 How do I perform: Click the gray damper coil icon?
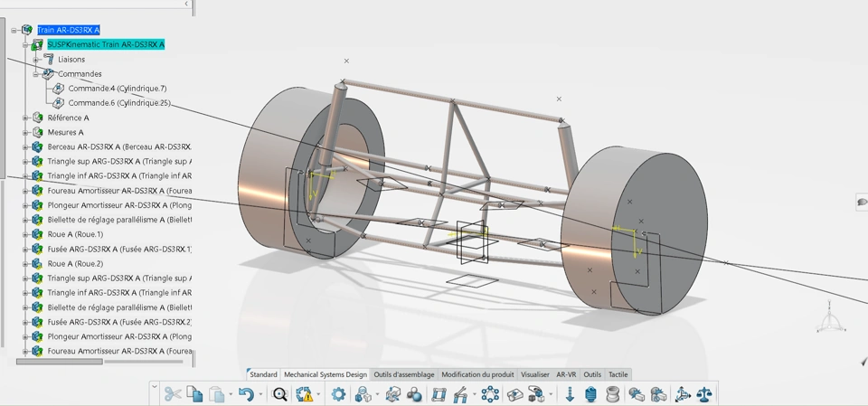coord(613,394)
